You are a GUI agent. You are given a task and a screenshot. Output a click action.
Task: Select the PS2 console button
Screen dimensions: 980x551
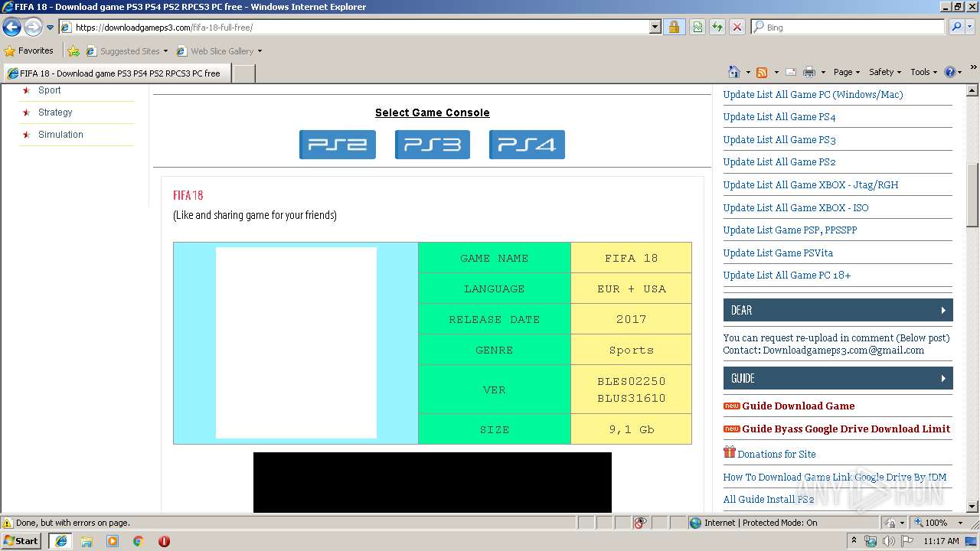point(338,145)
